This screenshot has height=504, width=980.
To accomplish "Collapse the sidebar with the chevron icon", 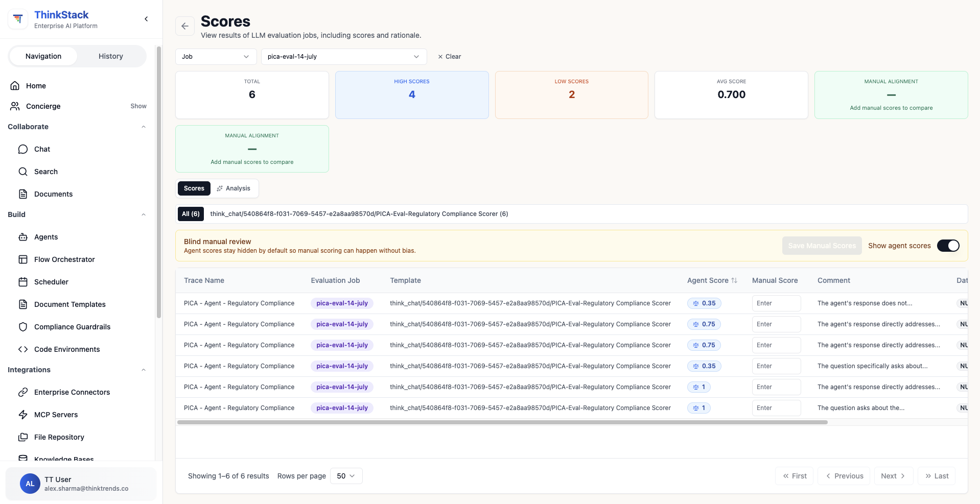I will 146,19.
